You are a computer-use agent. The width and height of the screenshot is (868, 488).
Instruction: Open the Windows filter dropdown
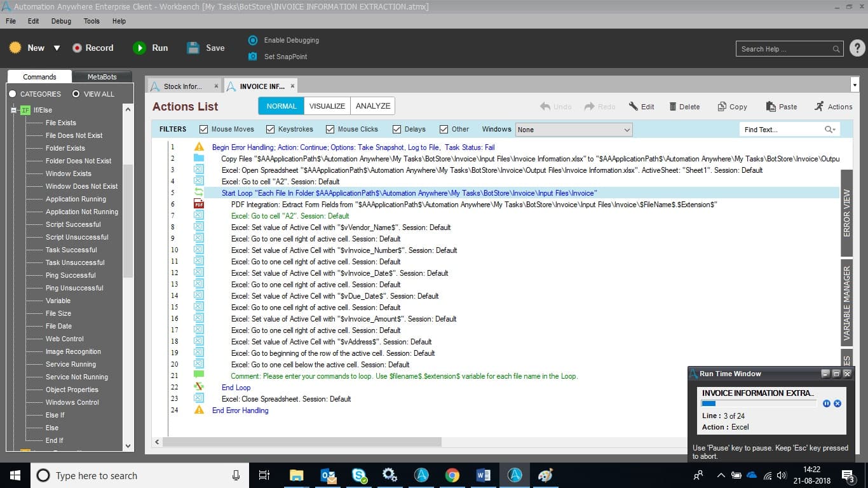point(574,130)
